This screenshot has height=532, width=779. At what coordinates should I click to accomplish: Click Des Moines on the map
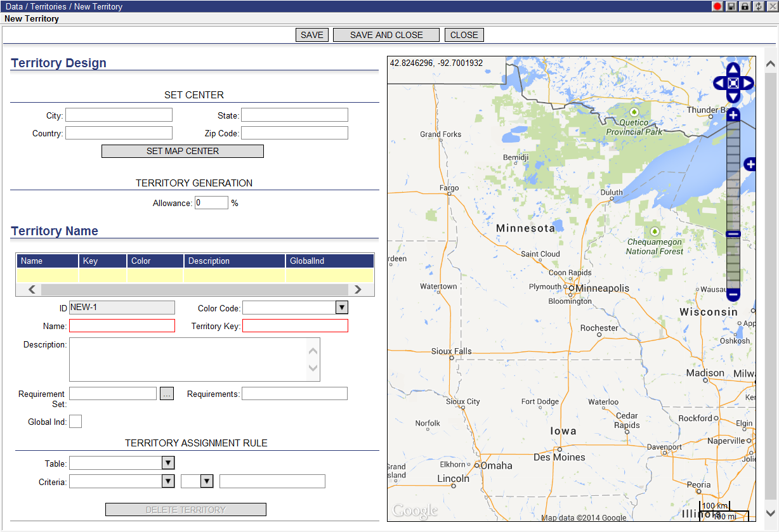pyautogui.click(x=560, y=457)
